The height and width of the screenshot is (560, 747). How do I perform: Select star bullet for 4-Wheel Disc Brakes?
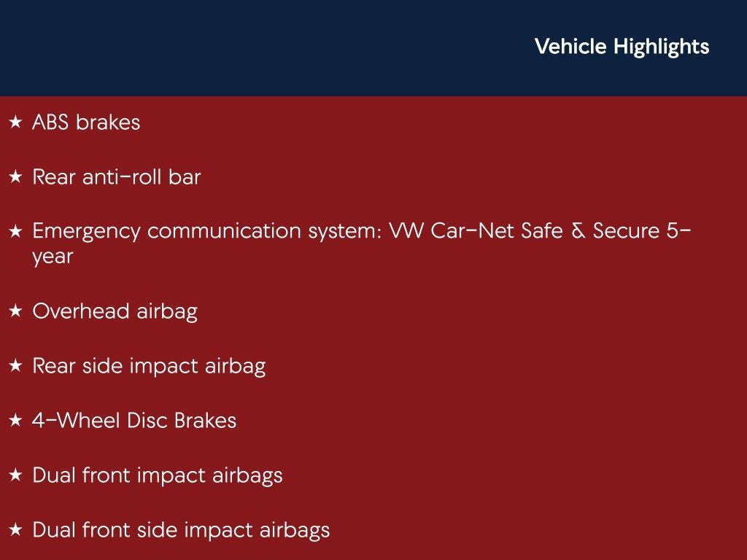pyautogui.click(x=15, y=421)
